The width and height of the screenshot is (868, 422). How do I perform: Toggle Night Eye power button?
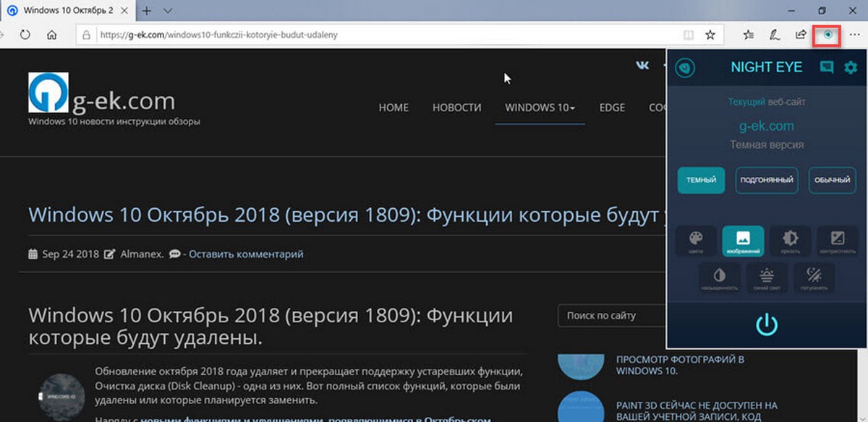tap(767, 324)
